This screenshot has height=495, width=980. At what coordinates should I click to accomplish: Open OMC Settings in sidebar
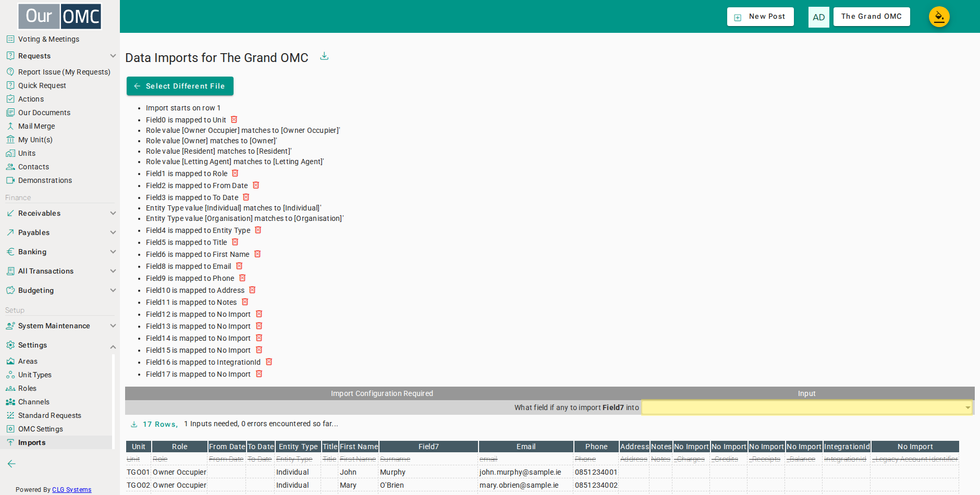40,429
